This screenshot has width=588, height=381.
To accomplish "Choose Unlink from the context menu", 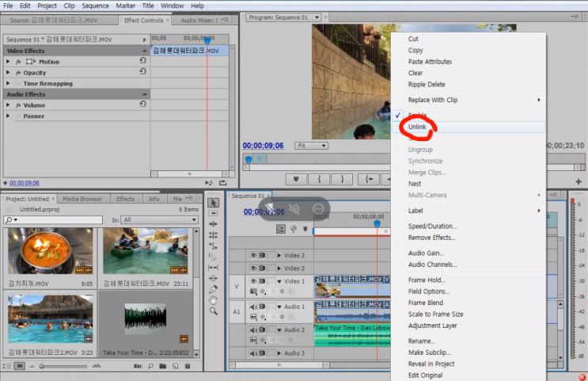I will [x=417, y=127].
